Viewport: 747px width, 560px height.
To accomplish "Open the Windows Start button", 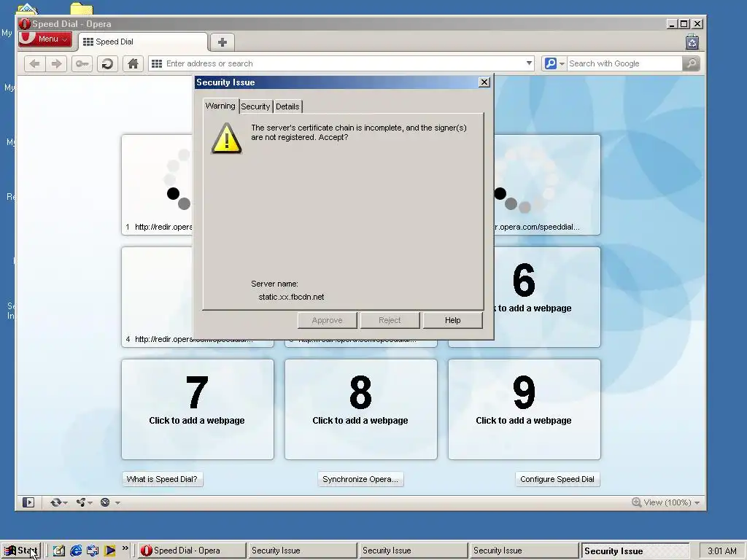I will (x=21, y=551).
